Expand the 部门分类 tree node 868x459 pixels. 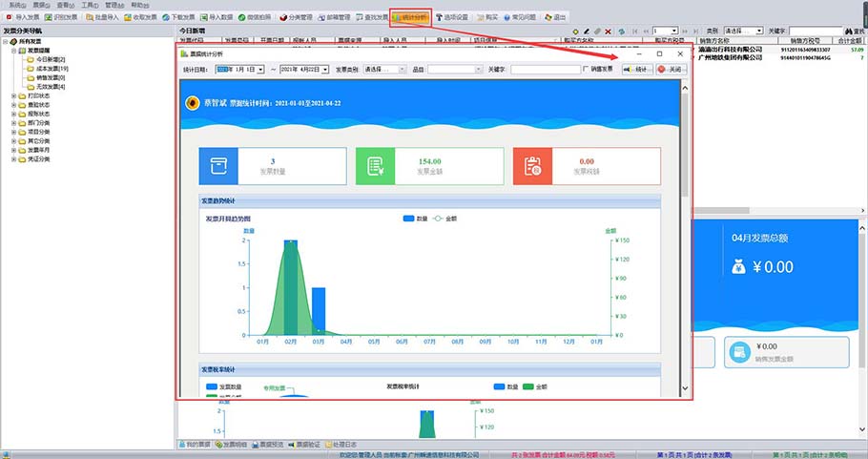click(14, 123)
